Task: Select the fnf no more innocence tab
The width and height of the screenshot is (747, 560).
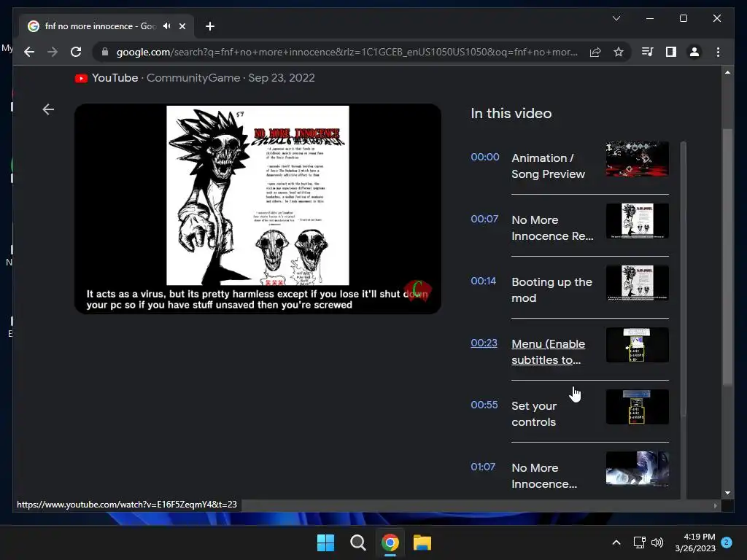Action: tap(107, 26)
